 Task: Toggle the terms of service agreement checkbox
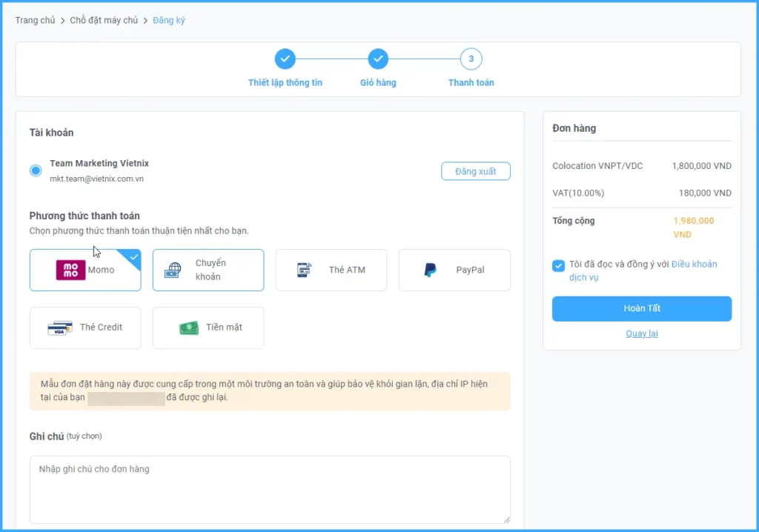(x=558, y=265)
